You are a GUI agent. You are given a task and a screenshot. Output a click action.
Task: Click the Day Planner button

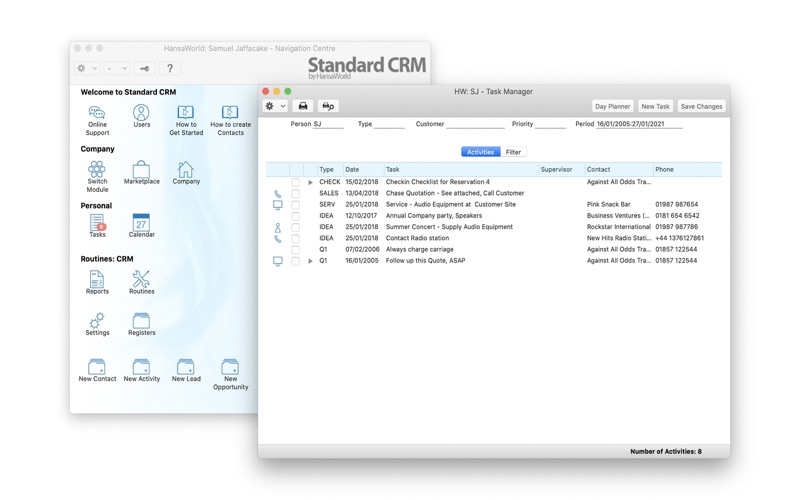point(612,106)
